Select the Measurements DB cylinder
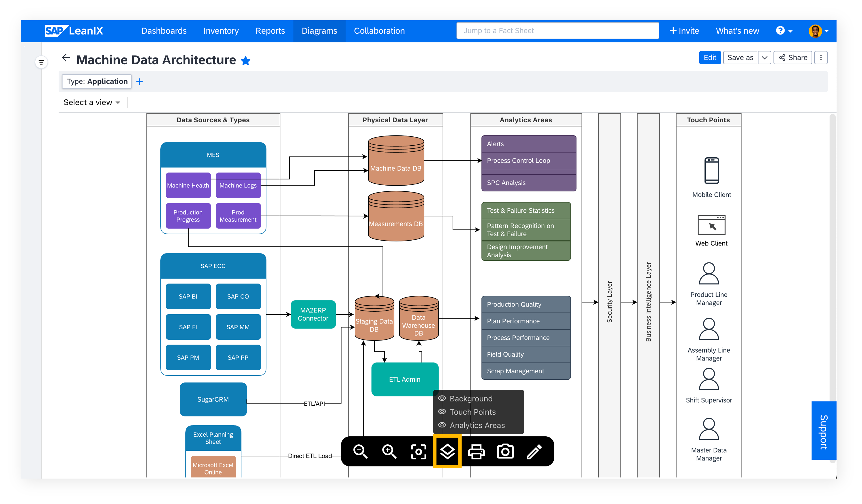This screenshot has width=862, height=504. 396,216
